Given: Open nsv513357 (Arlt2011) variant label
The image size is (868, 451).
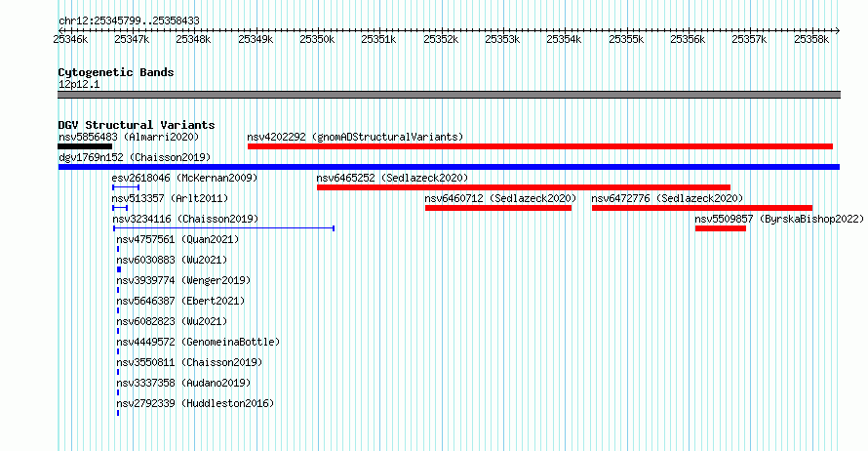Looking at the screenshot, I should (170, 198).
